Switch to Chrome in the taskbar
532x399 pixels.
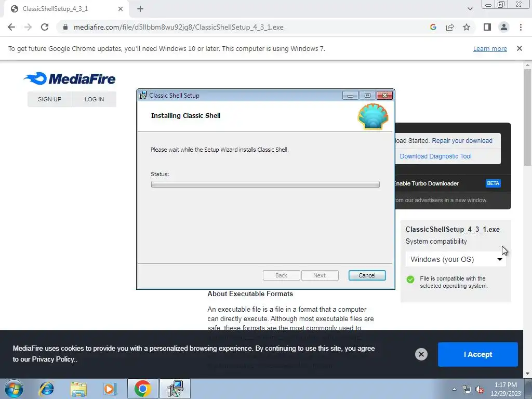point(142,389)
